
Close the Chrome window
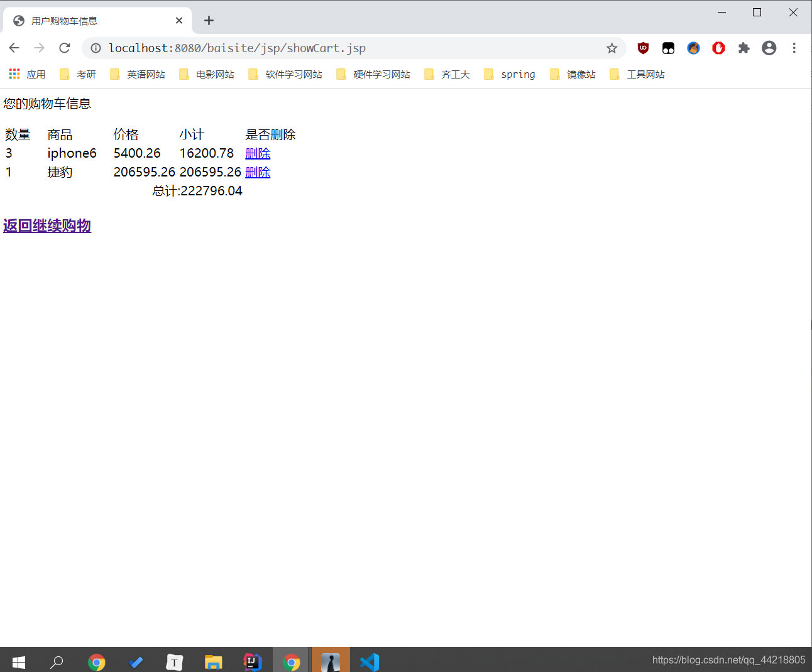(x=793, y=12)
